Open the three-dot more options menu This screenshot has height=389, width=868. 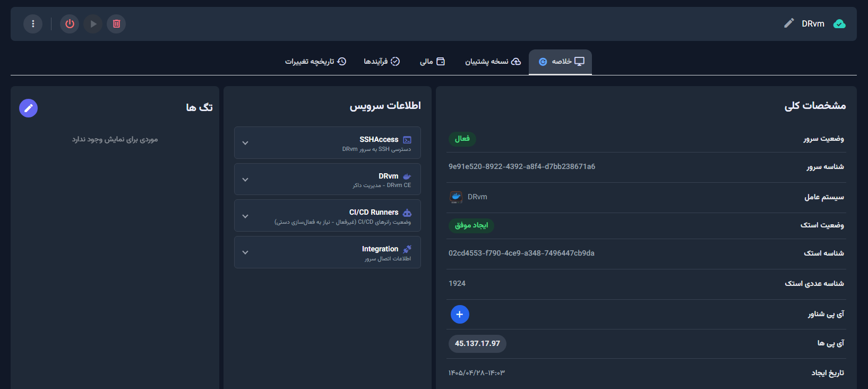pos(33,24)
